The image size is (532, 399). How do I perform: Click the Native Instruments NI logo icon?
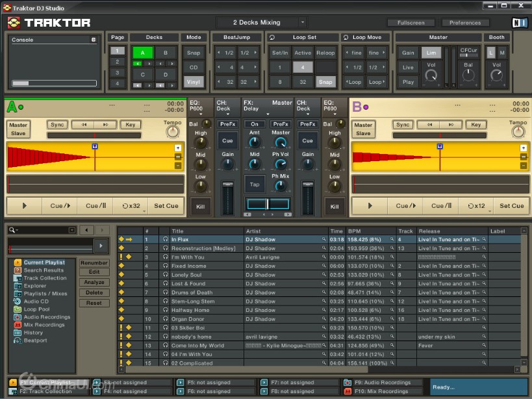point(520,23)
